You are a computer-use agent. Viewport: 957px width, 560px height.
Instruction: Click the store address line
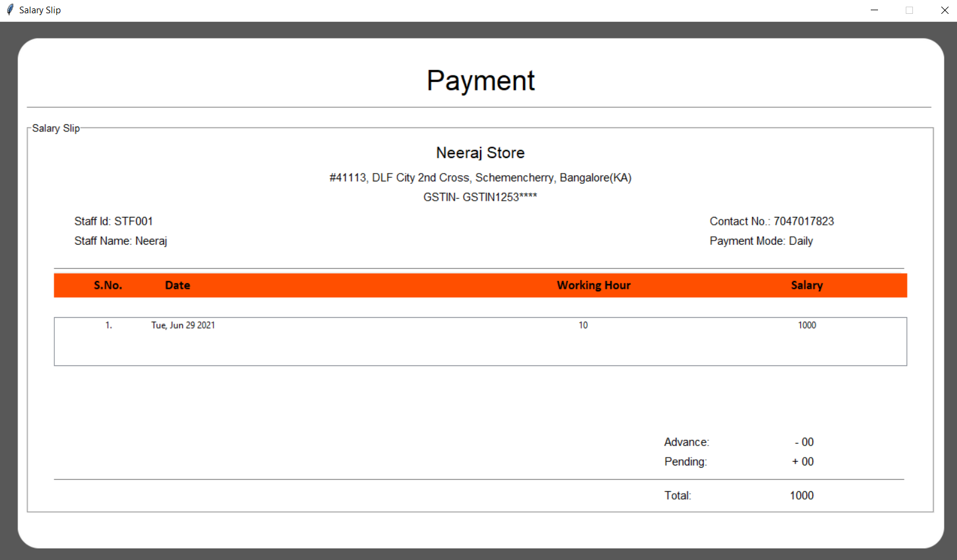pyautogui.click(x=480, y=178)
